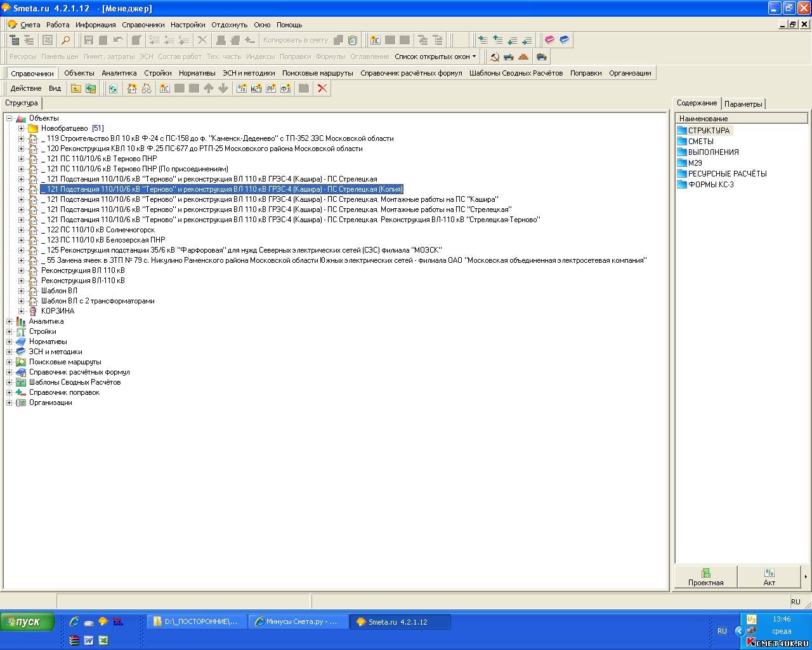This screenshot has width=812, height=650.
Task: Switch to the Организации navigation tab
Action: click(631, 73)
